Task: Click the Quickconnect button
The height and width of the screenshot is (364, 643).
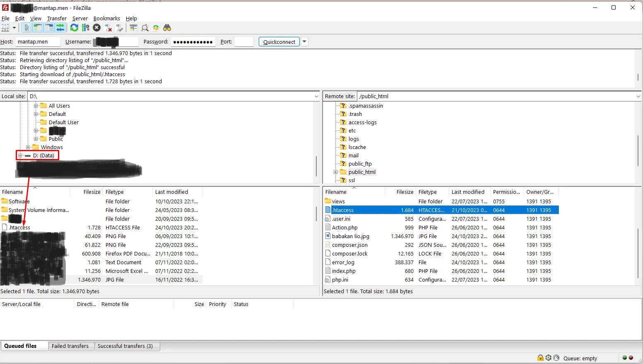Action: click(279, 42)
